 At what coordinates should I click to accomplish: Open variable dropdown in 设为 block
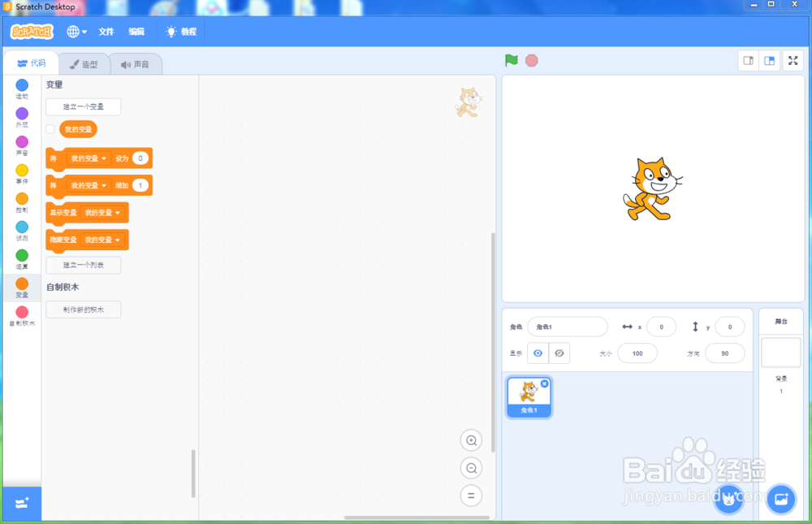[89, 158]
